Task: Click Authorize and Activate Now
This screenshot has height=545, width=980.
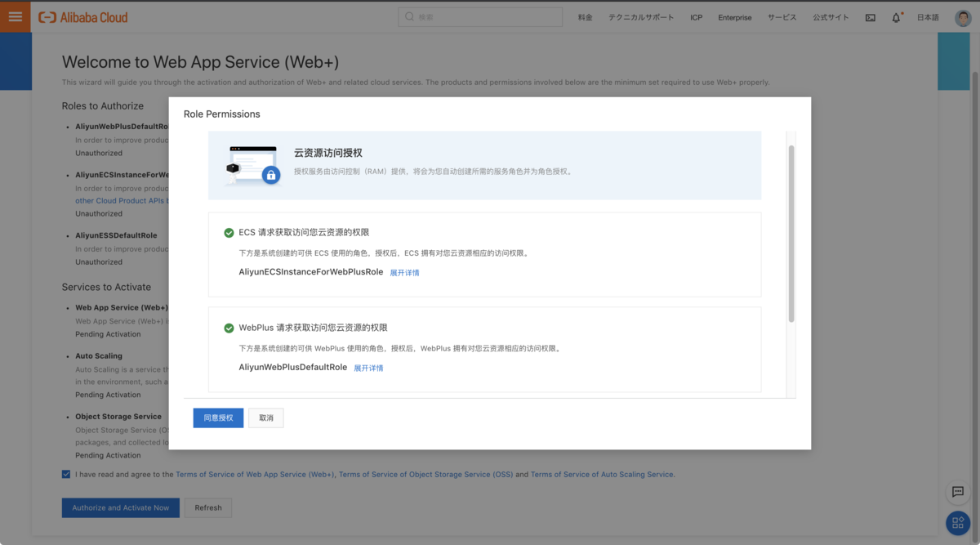Action: [121, 507]
